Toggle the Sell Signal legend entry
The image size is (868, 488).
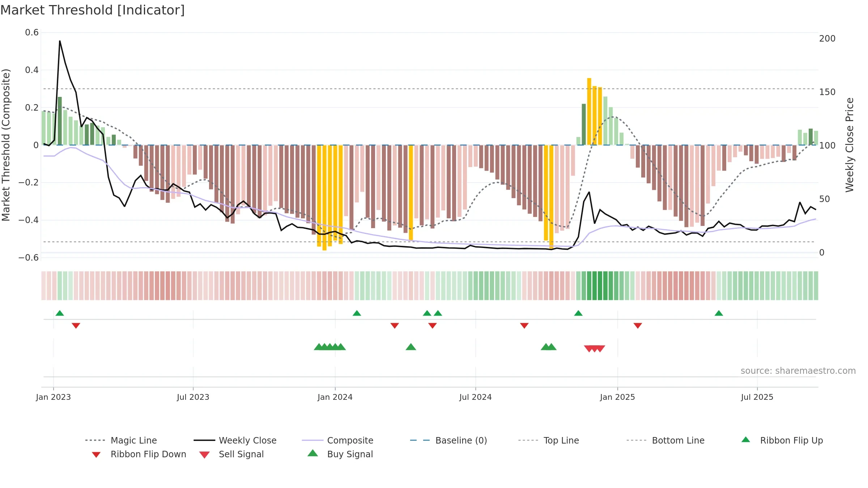click(231, 454)
